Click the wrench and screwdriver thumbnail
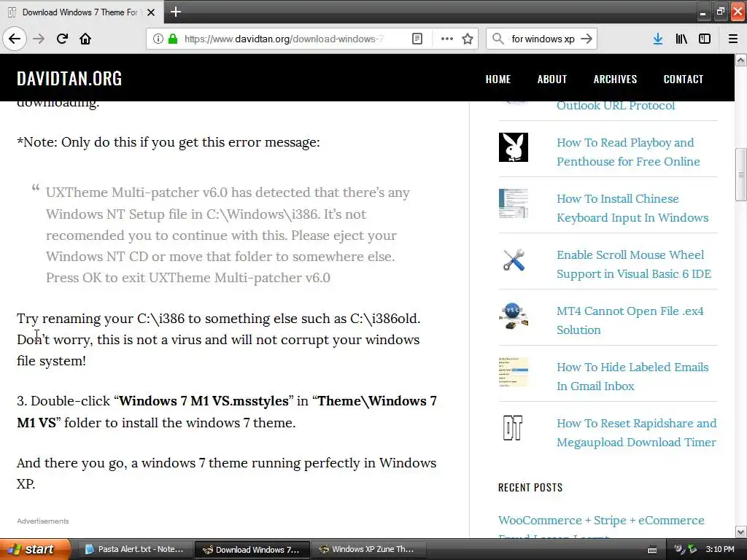The image size is (747, 560). [513, 260]
